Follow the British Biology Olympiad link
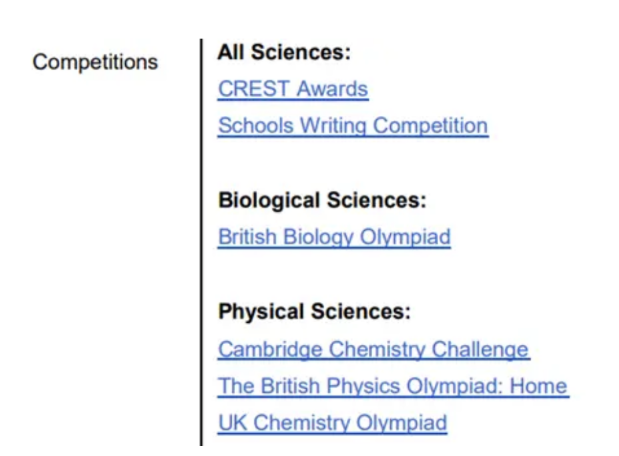This screenshot has height=456, width=619. [x=334, y=237]
